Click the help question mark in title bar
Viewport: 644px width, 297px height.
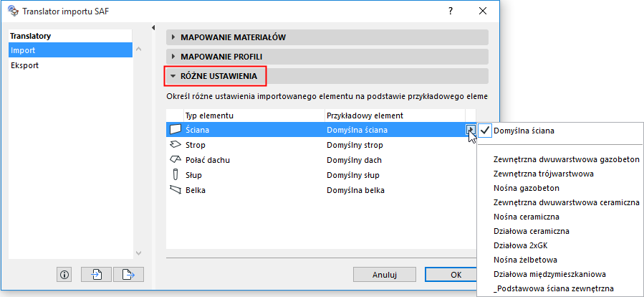(x=451, y=11)
